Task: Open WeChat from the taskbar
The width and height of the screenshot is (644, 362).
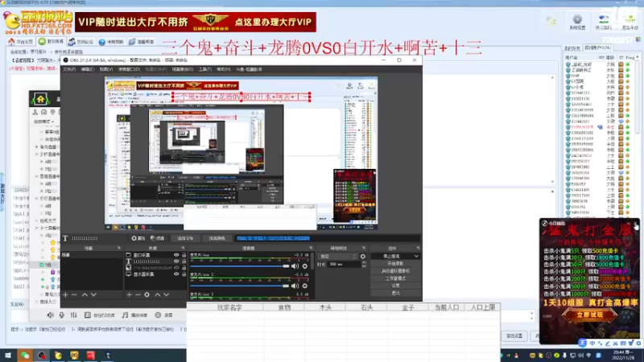Action: pyautogui.click(x=25, y=356)
